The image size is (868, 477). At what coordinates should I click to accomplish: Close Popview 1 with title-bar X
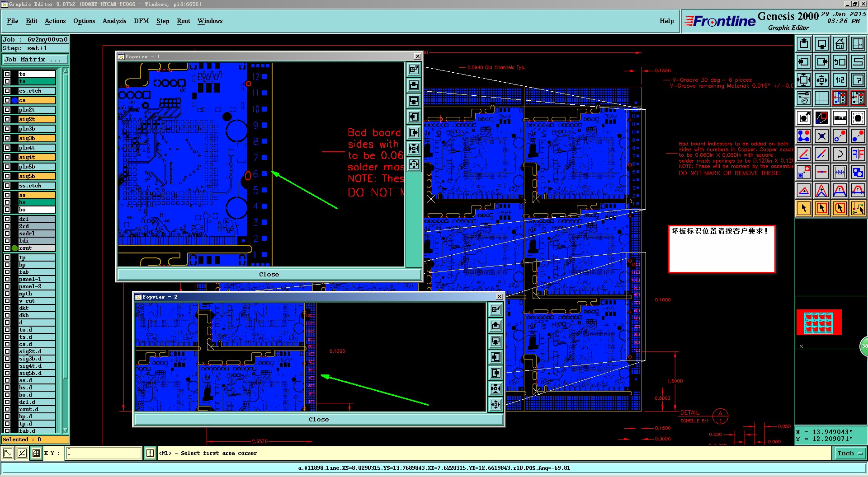(x=418, y=56)
